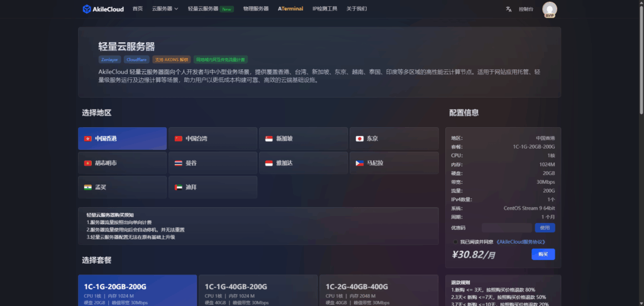The image size is (644, 306).
Task: Choose the 1C-2G-40GB-400G plan card
Action: tap(379, 290)
